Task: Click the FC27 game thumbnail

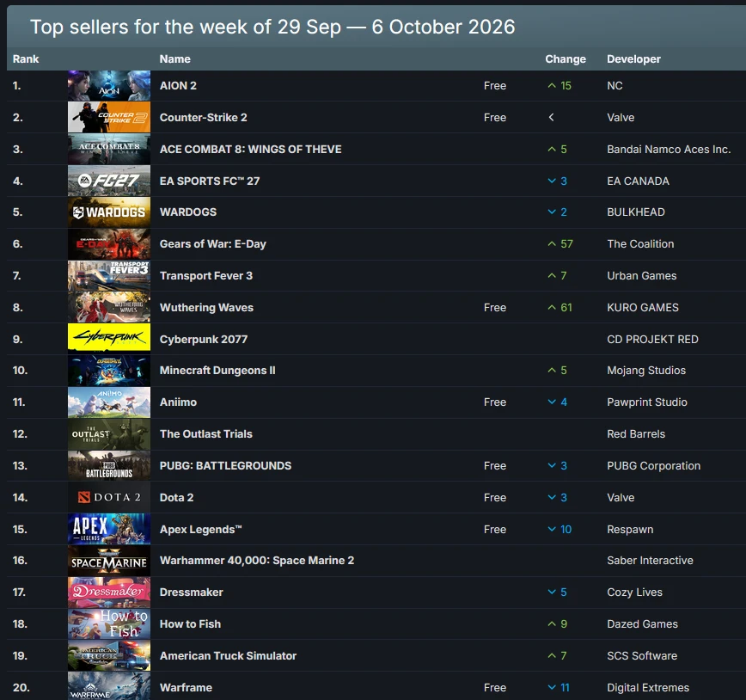Action: point(109,181)
